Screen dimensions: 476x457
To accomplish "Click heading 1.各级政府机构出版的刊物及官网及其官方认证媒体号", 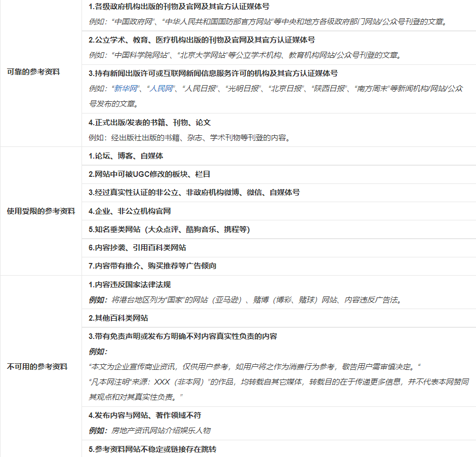I will click(179, 7).
